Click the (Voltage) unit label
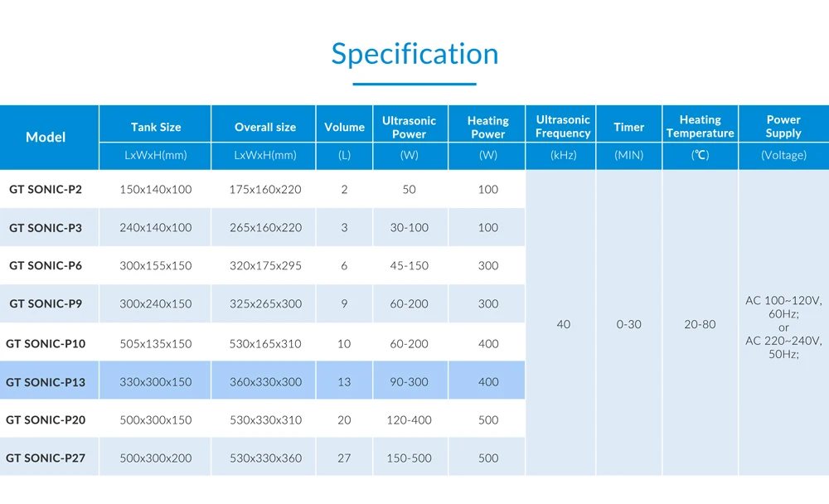This screenshot has height=504, width=829. point(783,155)
